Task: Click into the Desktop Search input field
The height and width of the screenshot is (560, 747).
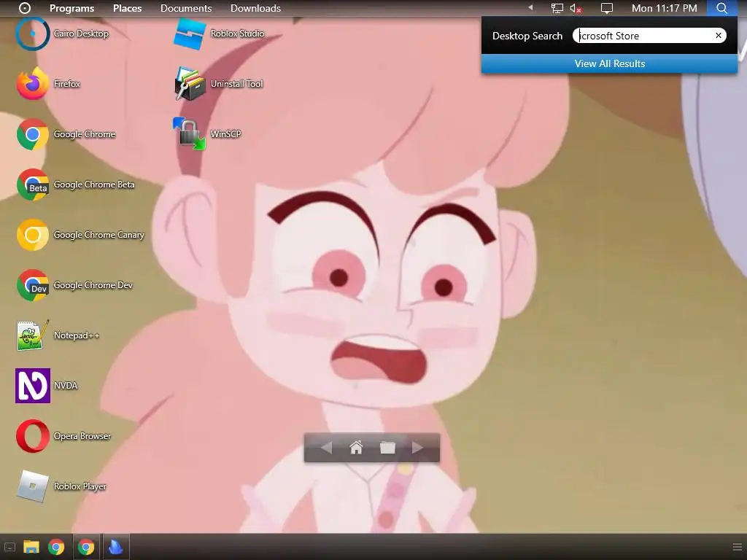Action: point(649,36)
